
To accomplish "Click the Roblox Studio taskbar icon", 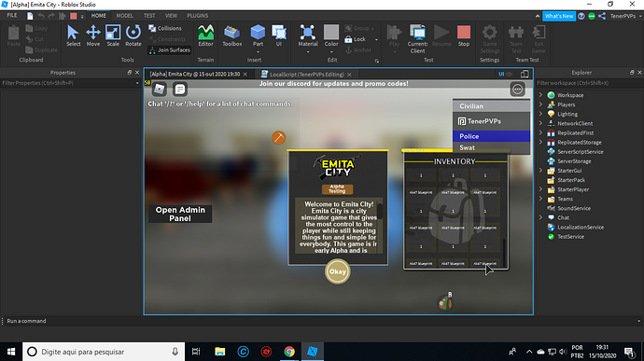I will (x=312, y=352).
